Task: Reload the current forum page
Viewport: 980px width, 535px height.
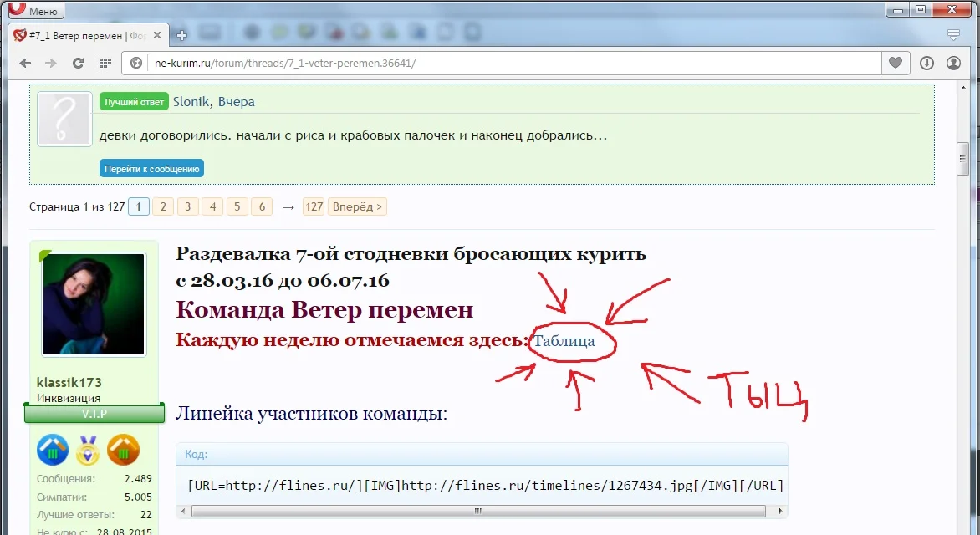Action: [x=78, y=63]
